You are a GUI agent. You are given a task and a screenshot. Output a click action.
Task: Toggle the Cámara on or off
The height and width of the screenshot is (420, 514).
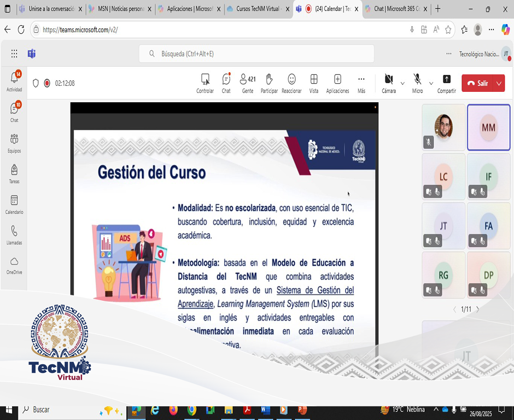[x=389, y=83]
